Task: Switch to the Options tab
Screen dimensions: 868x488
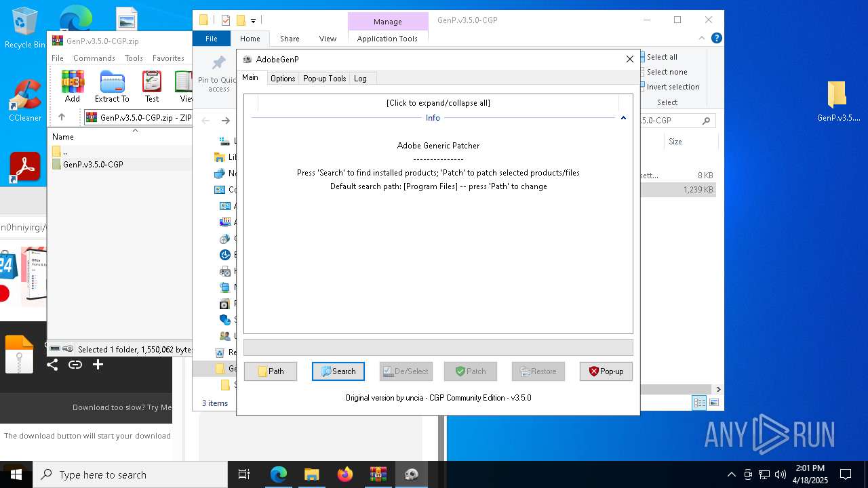Action: (283, 79)
